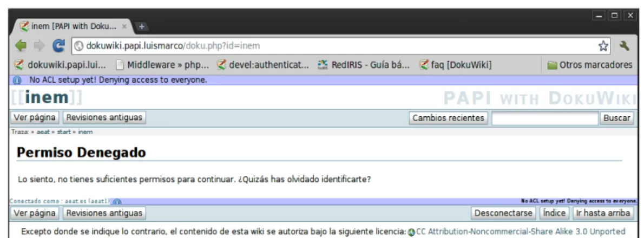Screen dimensions: 644x238
Task: Click the Buscar button
Action: [616, 118]
